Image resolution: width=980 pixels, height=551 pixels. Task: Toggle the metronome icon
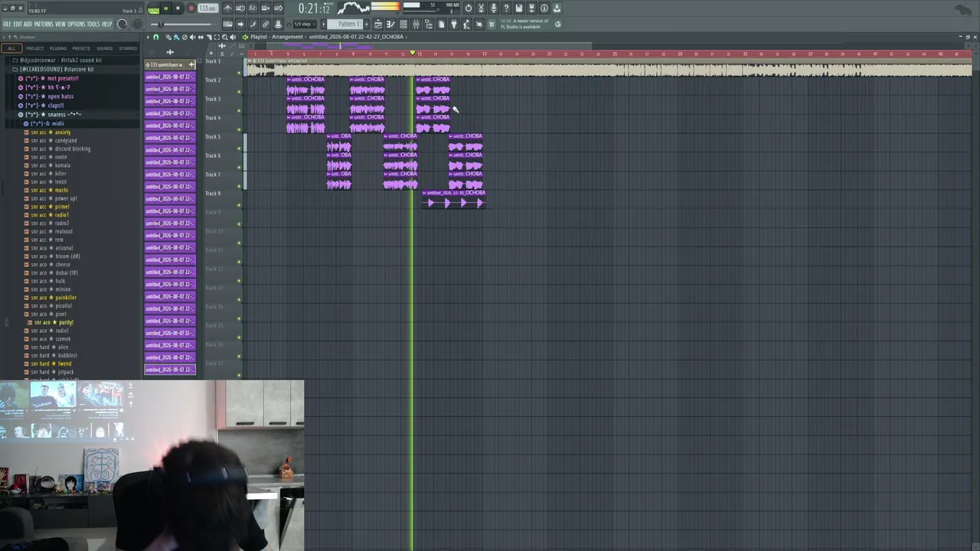[228, 8]
